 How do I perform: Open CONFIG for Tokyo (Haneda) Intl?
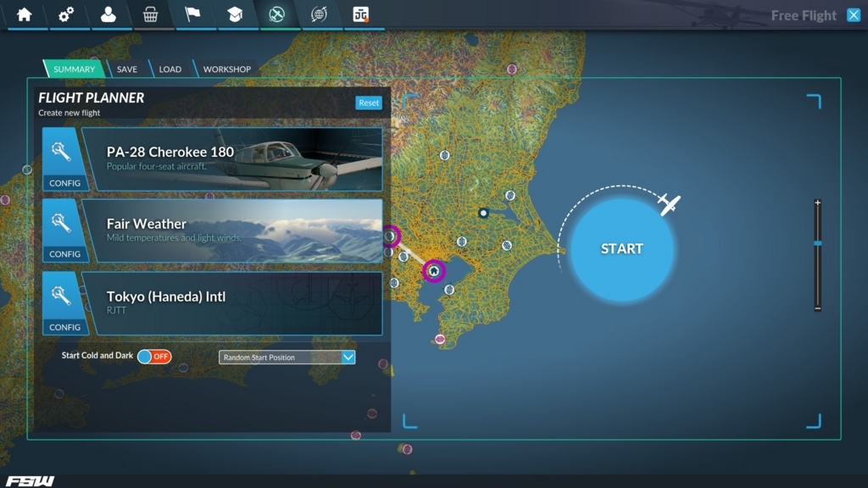(x=64, y=303)
